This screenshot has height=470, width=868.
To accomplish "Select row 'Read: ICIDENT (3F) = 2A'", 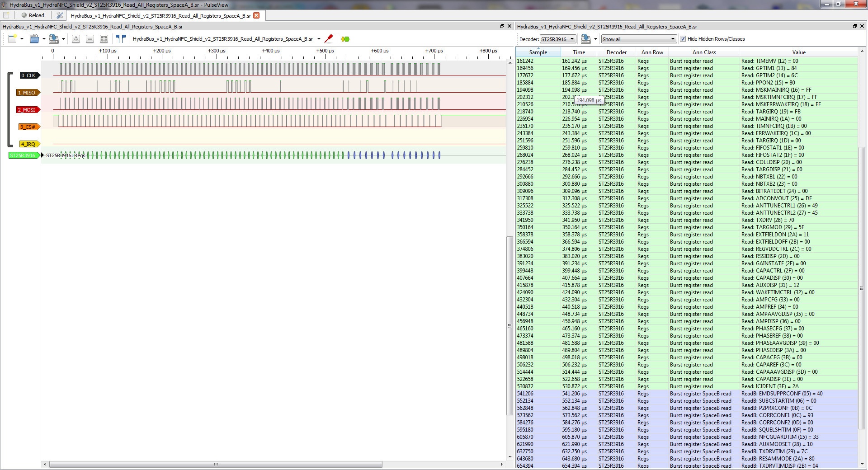I will tap(687, 386).
